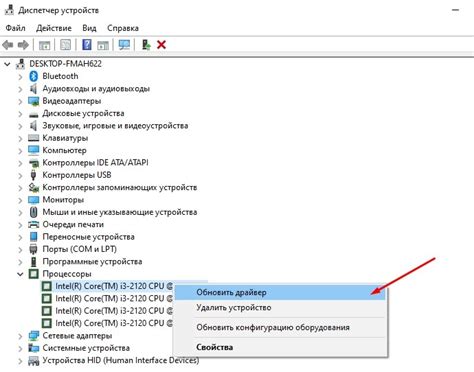
Task: Choose Удалить устройство in context menu
Action: pos(280,307)
